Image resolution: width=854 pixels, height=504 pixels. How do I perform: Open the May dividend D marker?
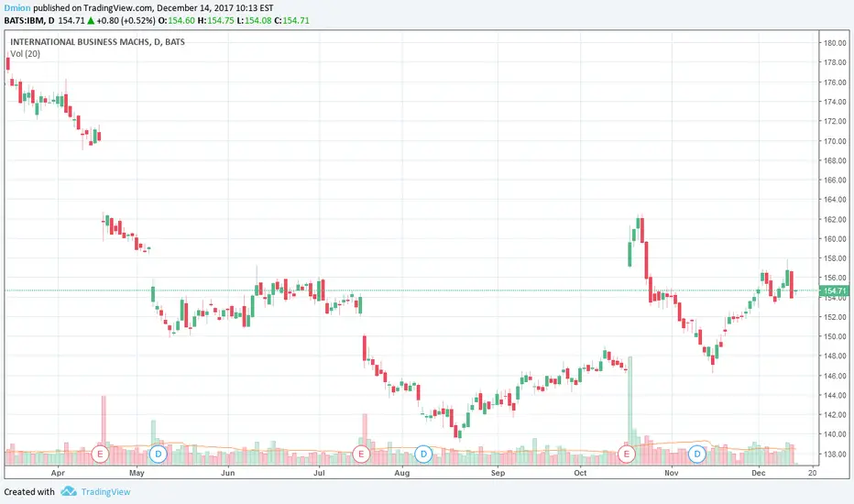coord(158,454)
